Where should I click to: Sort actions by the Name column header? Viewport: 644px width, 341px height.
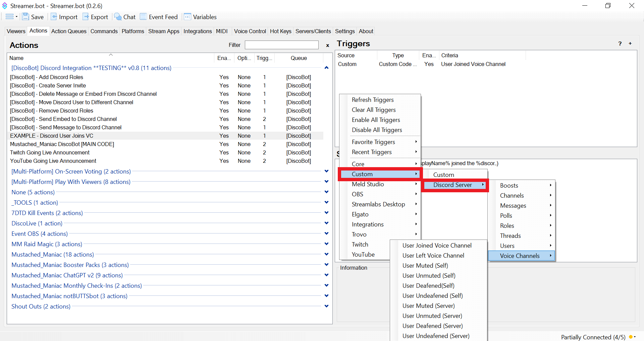(x=111, y=58)
